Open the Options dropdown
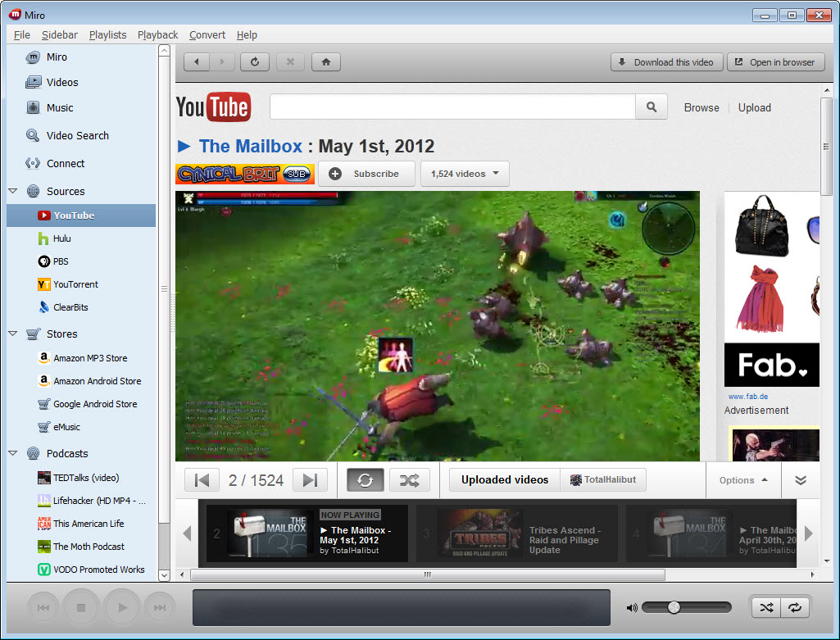Image resolution: width=840 pixels, height=640 pixels. coord(743,480)
